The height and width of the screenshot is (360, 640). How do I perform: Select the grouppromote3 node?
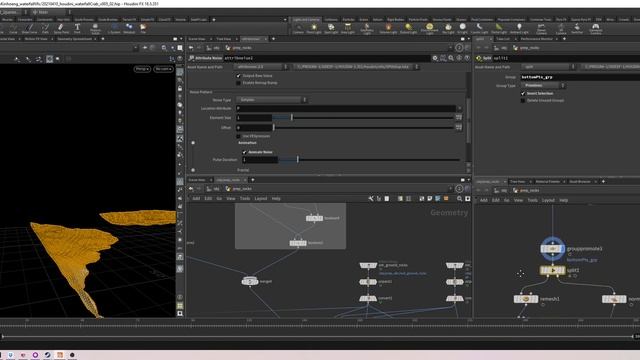553,249
